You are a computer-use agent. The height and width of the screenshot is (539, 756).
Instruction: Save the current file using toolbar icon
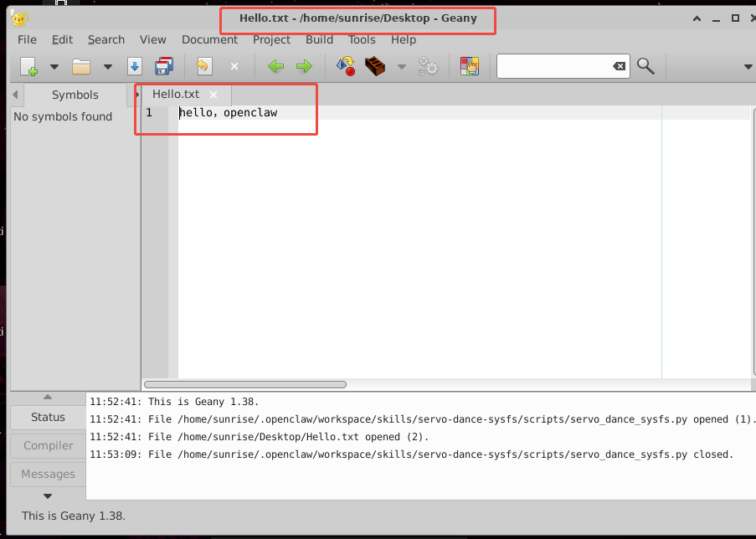[135, 66]
